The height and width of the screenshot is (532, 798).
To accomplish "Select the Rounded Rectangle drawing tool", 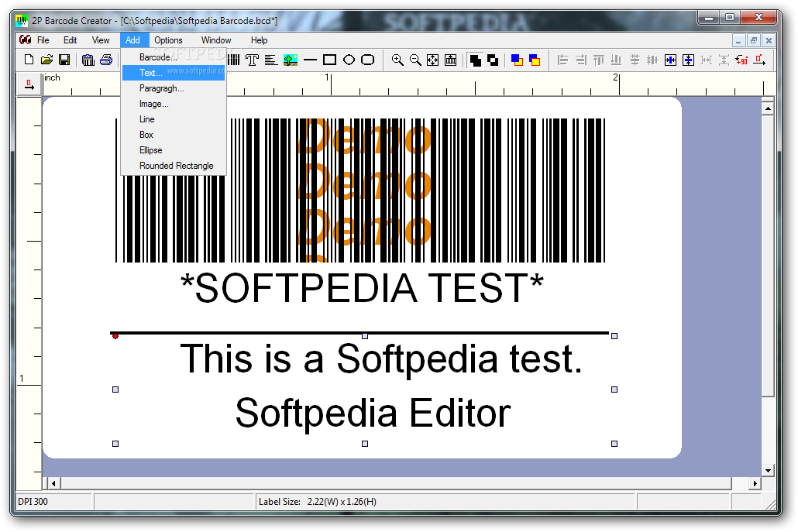I will [367, 60].
